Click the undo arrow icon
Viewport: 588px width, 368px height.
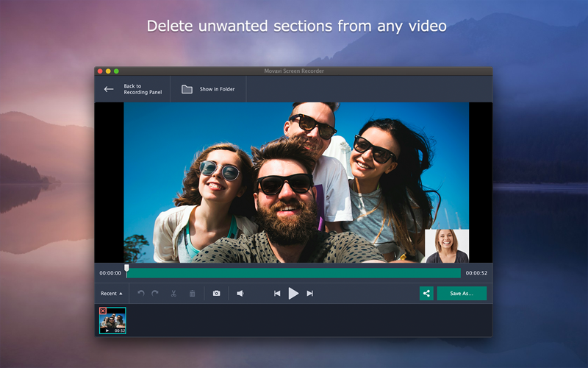point(141,293)
